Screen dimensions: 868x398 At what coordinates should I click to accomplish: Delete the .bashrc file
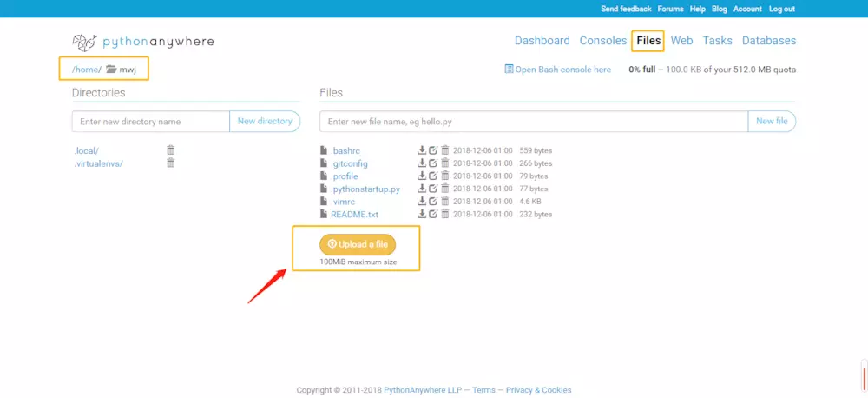click(x=445, y=149)
